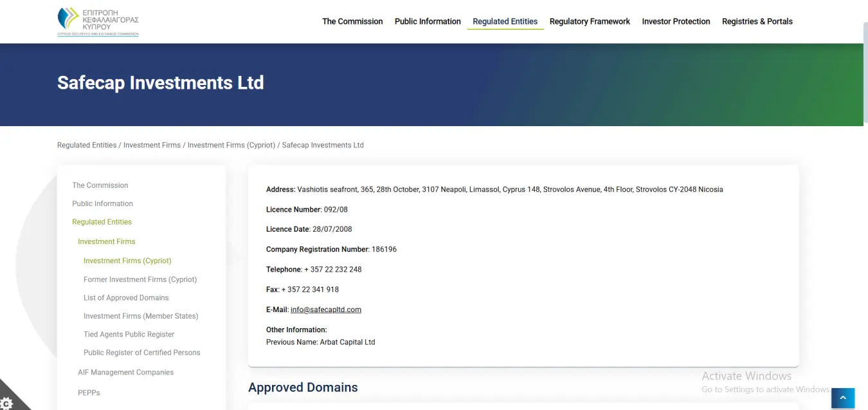Select Former Investment Firms (Cypriot) in sidebar
This screenshot has height=410, width=868.
pos(140,279)
